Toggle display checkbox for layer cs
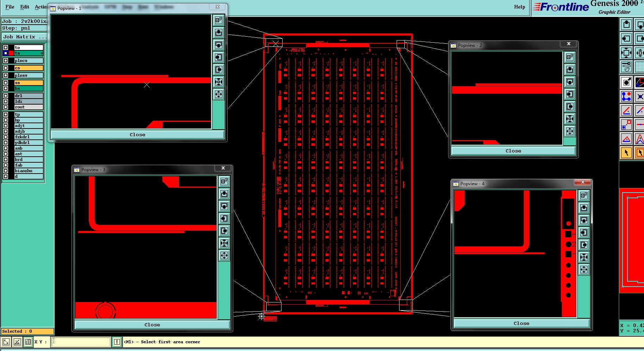The height and width of the screenshot is (351, 644). click(x=6, y=68)
